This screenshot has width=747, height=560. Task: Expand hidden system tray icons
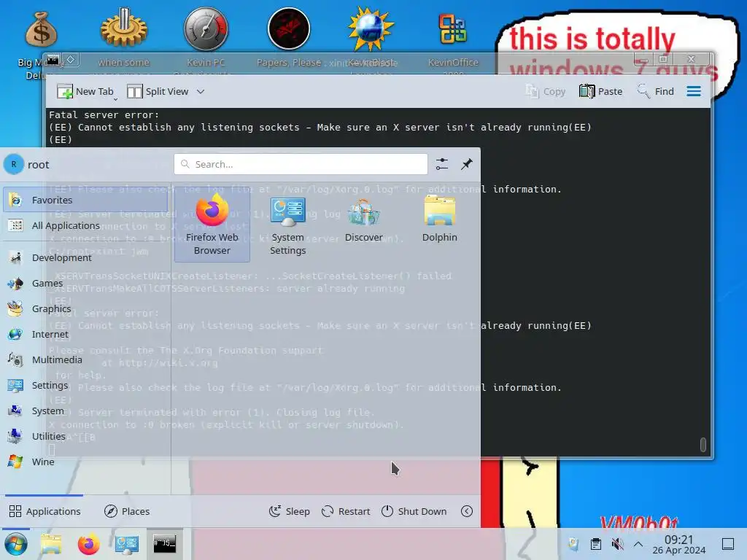pos(638,544)
